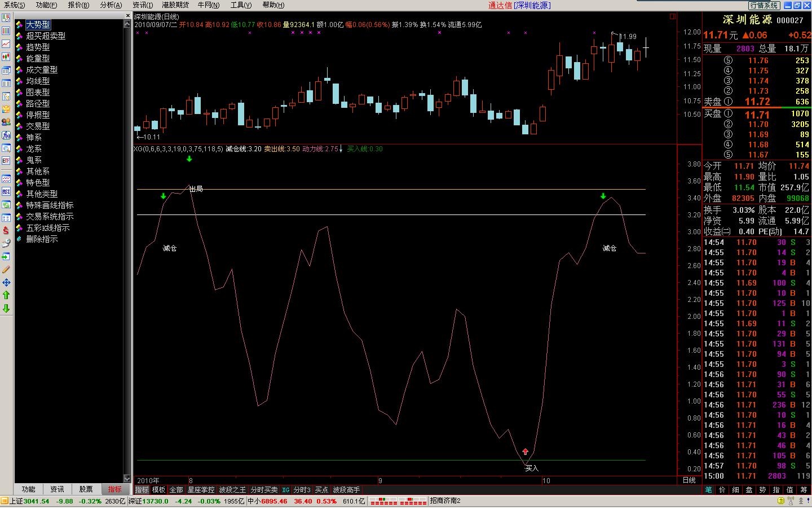The height and width of the screenshot is (508, 812).
Task: Click the icon left of 上证 in status bar
Action: click(x=5, y=501)
